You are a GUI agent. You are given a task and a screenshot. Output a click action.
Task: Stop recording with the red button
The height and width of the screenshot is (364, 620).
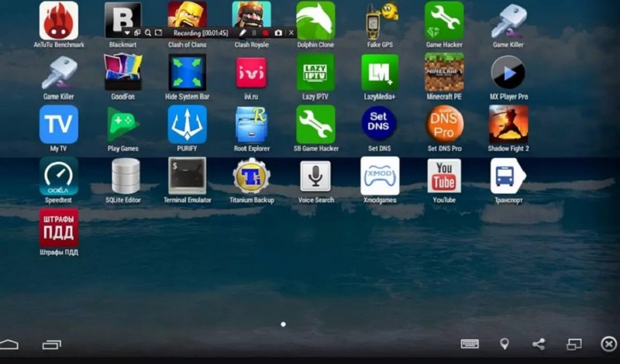[266, 33]
